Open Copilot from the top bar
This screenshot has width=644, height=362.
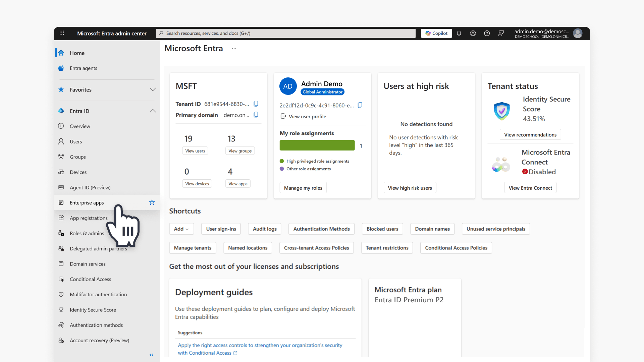436,33
